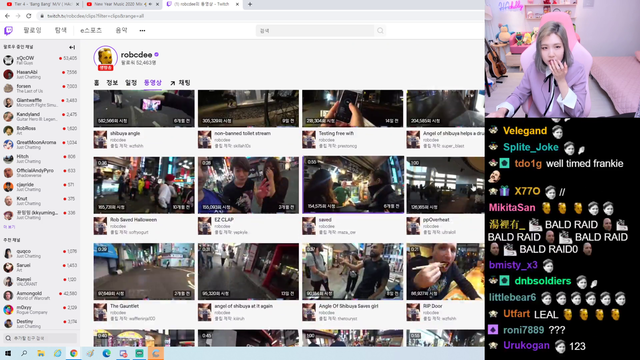Play the 'non-banned toilet stream' clip thumbnail
This screenshot has height=360, width=640.
coord(248,109)
